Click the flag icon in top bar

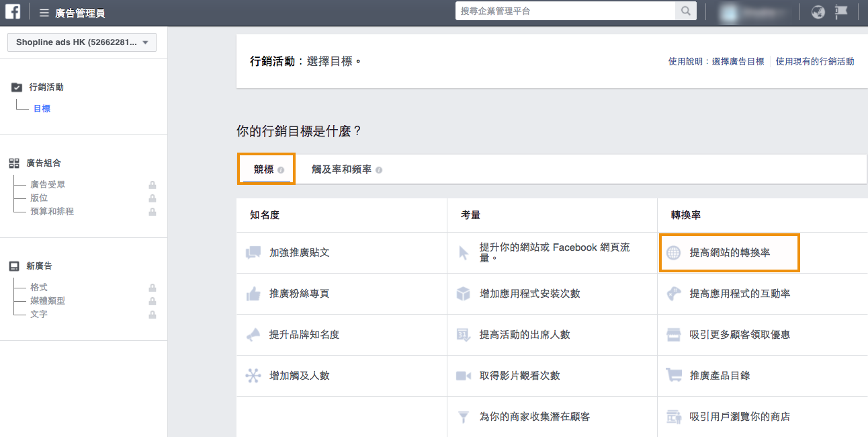[x=841, y=11]
